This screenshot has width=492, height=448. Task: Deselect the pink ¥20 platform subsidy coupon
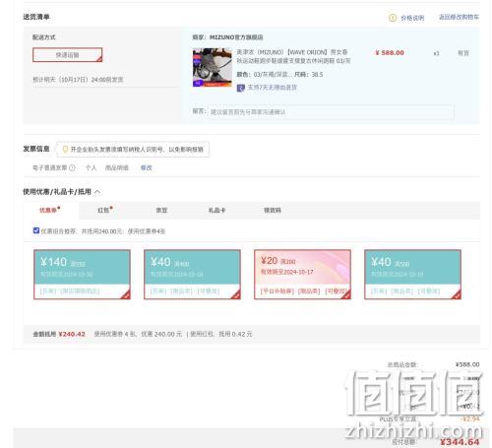coord(302,275)
